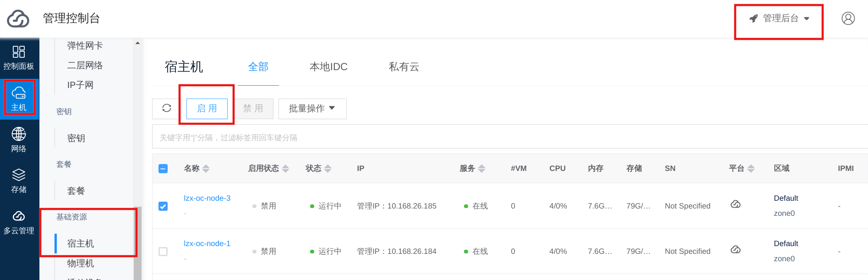
Task: Expand the 管理后台 dropdown menu
Action: (779, 19)
